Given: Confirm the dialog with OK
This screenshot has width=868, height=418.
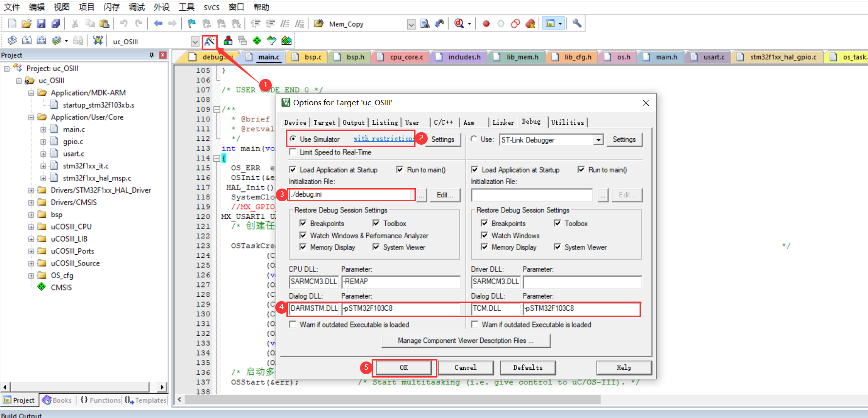Looking at the screenshot, I should (x=404, y=368).
